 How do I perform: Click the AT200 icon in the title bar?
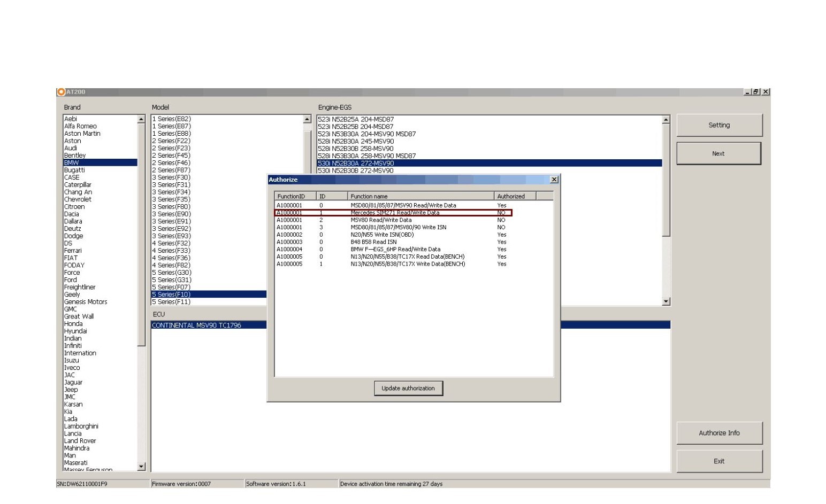coord(60,91)
